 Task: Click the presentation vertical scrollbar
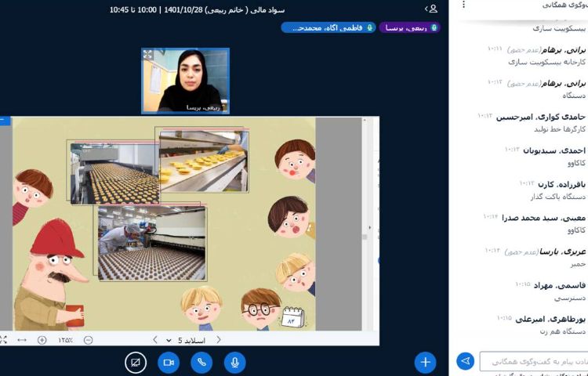[x=364, y=225]
